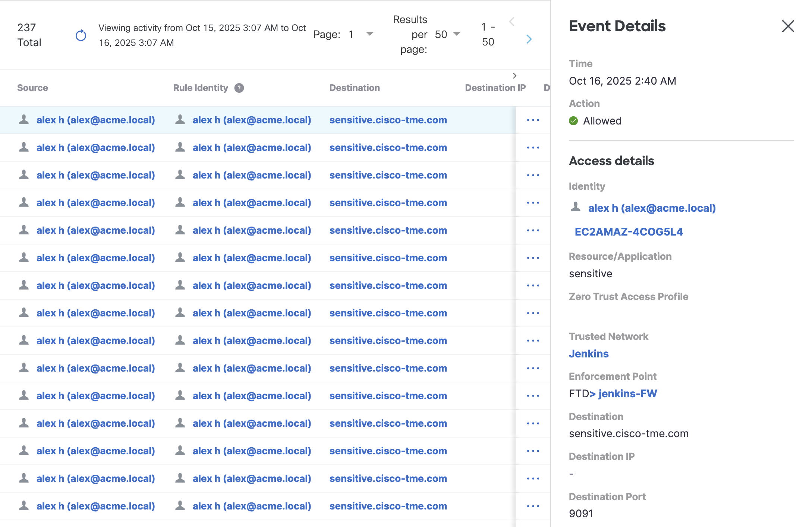This screenshot has height=527, width=812.
Task: Click the Destination column header
Action: click(354, 88)
